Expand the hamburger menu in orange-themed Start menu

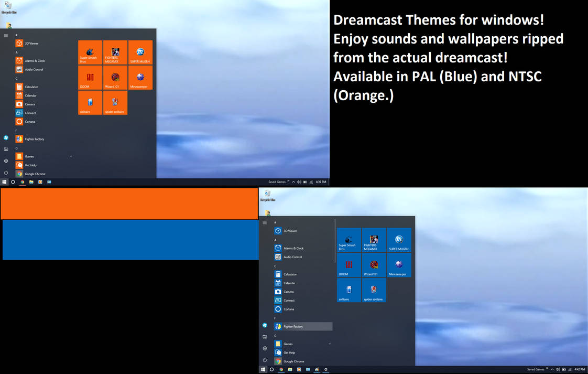(x=6, y=35)
